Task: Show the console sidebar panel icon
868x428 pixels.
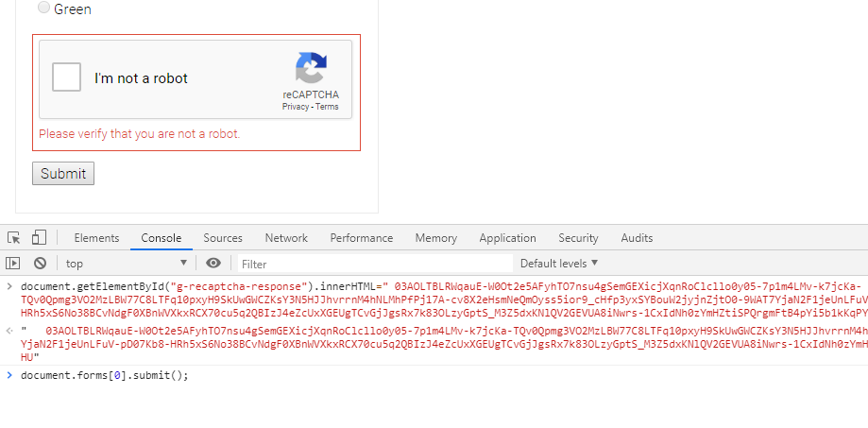Action: (x=13, y=264)
